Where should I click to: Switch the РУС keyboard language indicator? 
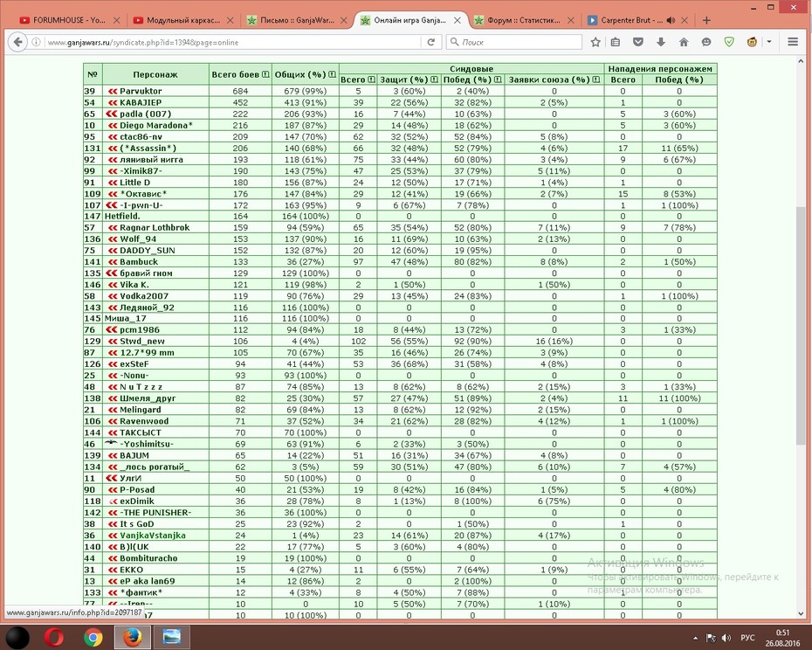tap(747, 638)
